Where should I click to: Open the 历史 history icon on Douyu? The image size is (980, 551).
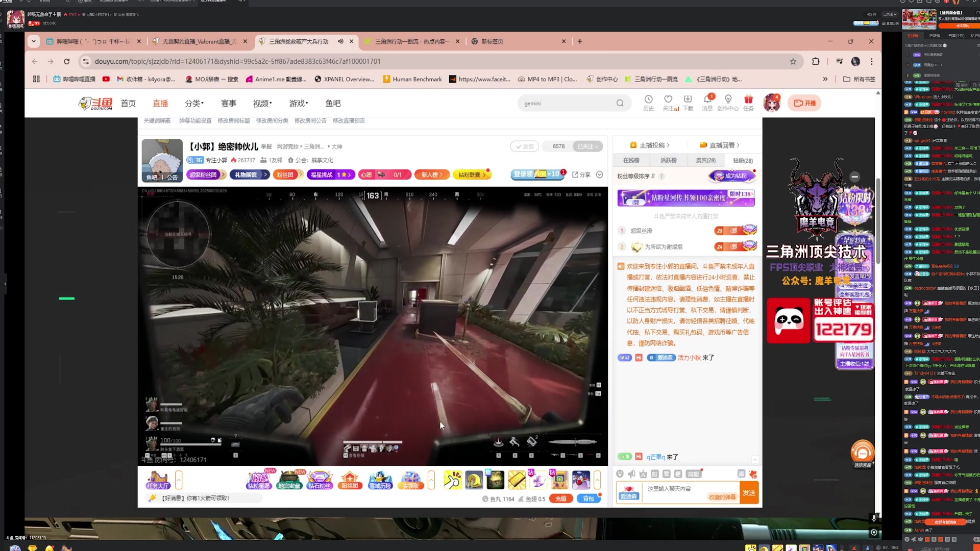click(x=648, y=103)
